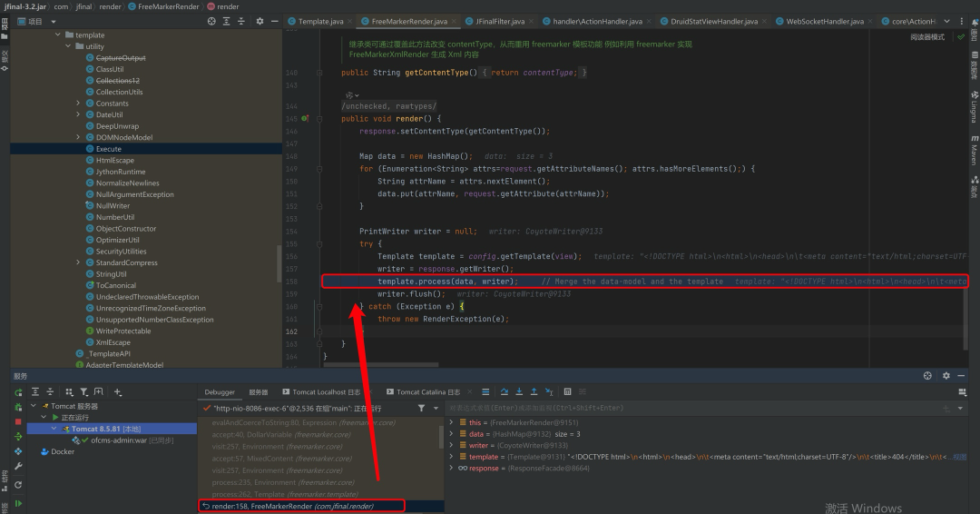Click the editor tabs more options icon

click(961, 21)
